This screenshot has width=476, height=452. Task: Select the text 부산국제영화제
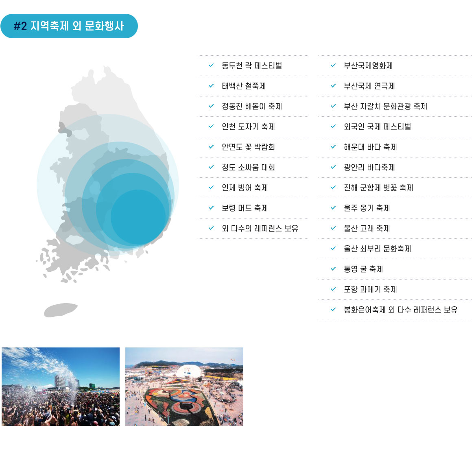[x=368, y=66]
